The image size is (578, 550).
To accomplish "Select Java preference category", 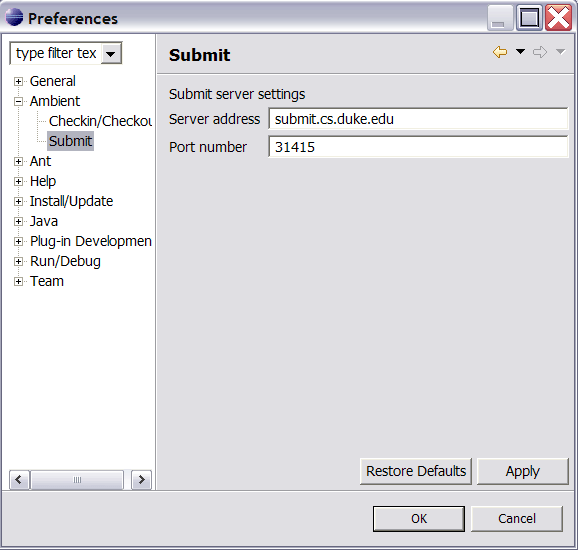I will (44, 221).
